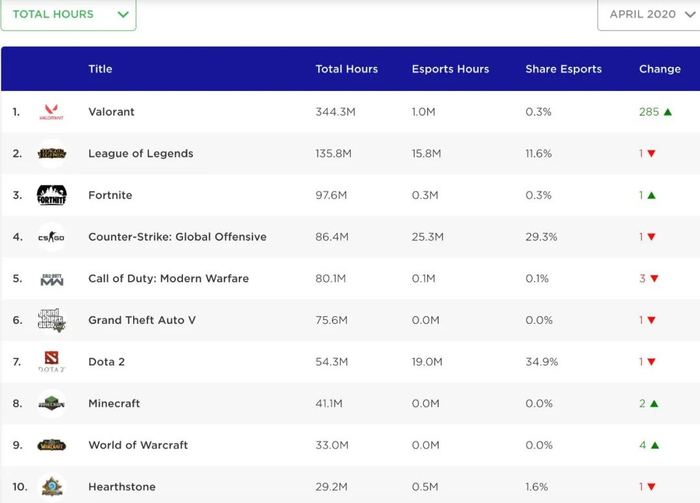
Task: Sort by Total Hours column header
Action: [x=346, y=69]
